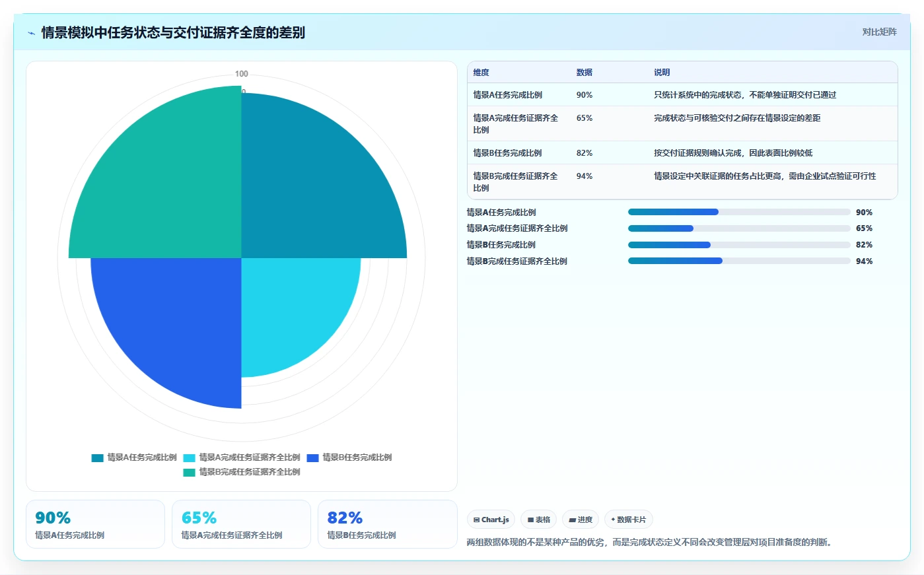This screenshot has height=575, width=924.
Task: Click the 94% label beside last progress bar
Action: [864, 261]
